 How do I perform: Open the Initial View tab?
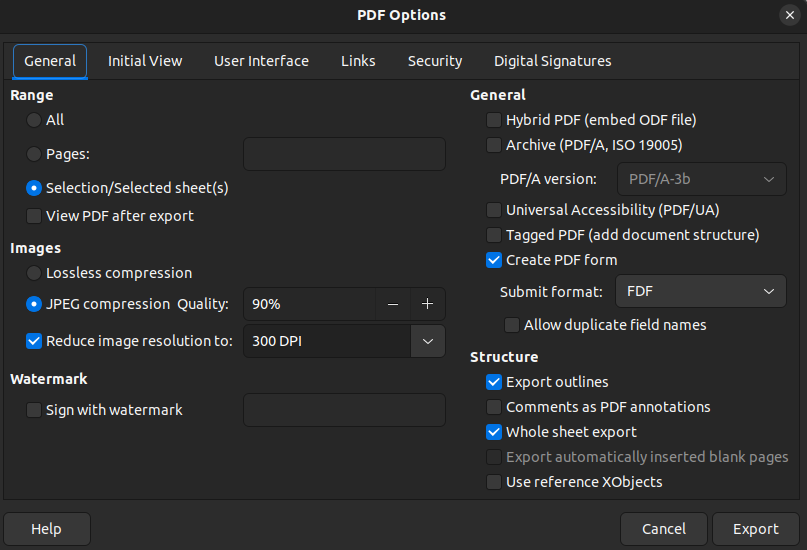click(x=145, y=61)
